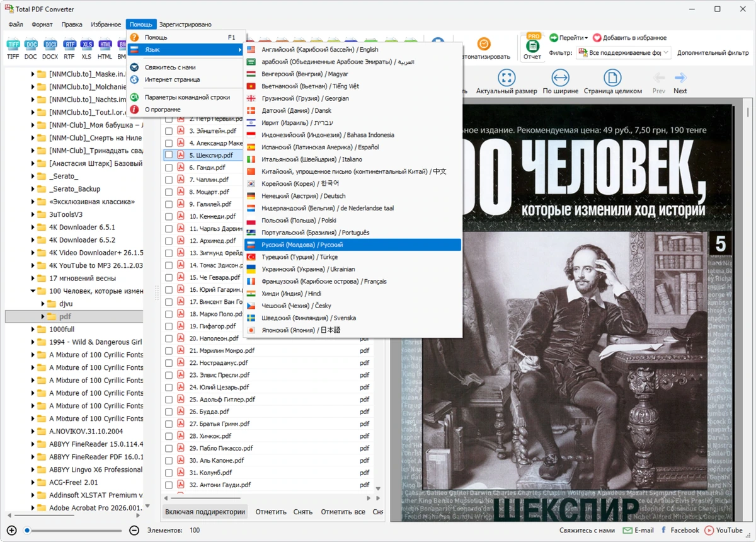
Task: Go to the Next page arrow
Action: coord(680,78)
